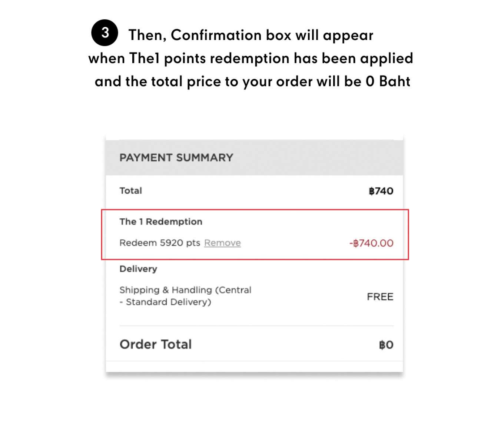Click the 'The1 points redemption' instruction line
504x425 pixels.
pyautogui.click(x=251, y=58)
